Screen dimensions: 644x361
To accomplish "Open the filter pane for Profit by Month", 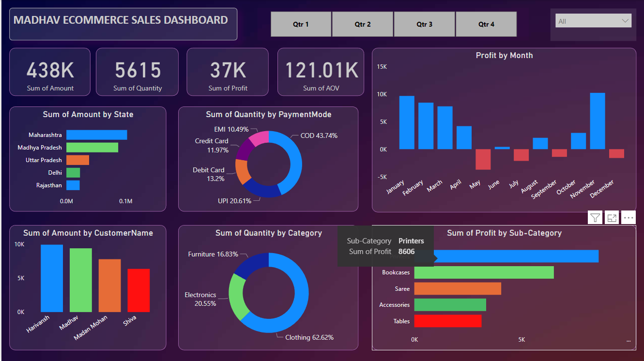I will (x=595, y=217).
